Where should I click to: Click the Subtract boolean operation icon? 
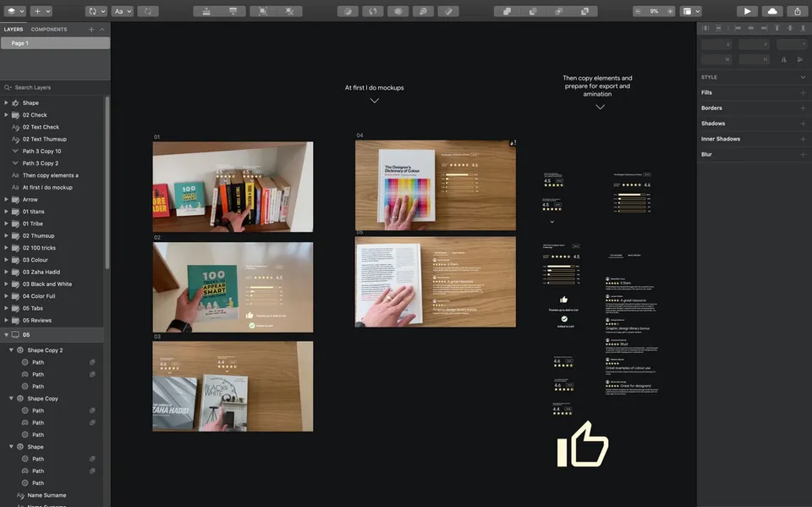click(x=533, y=11)
